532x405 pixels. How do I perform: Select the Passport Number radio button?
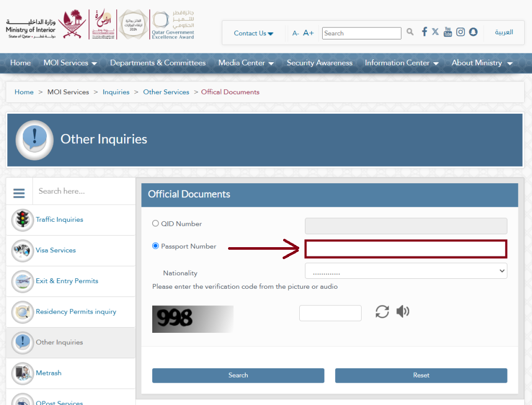click(x=155, y=246)
